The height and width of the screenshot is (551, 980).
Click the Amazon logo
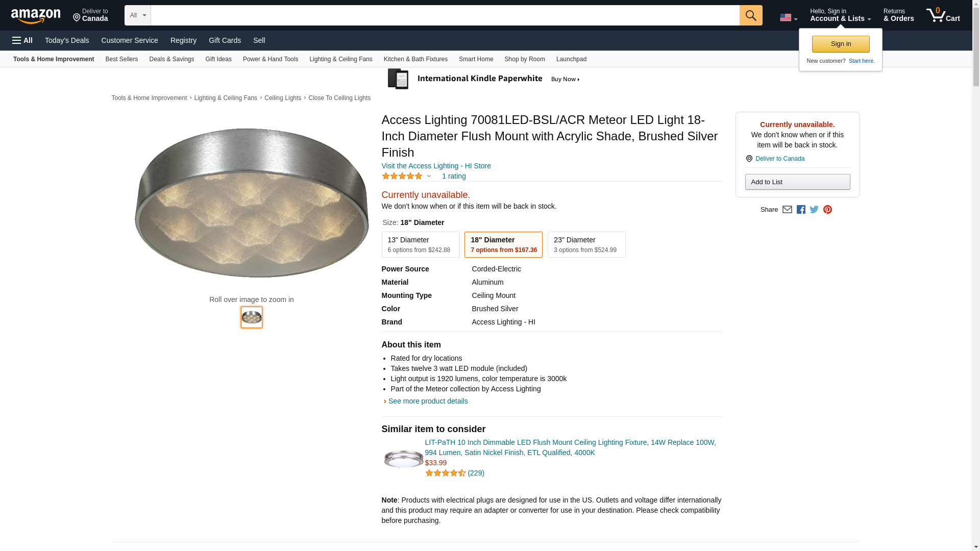(36, 16)
